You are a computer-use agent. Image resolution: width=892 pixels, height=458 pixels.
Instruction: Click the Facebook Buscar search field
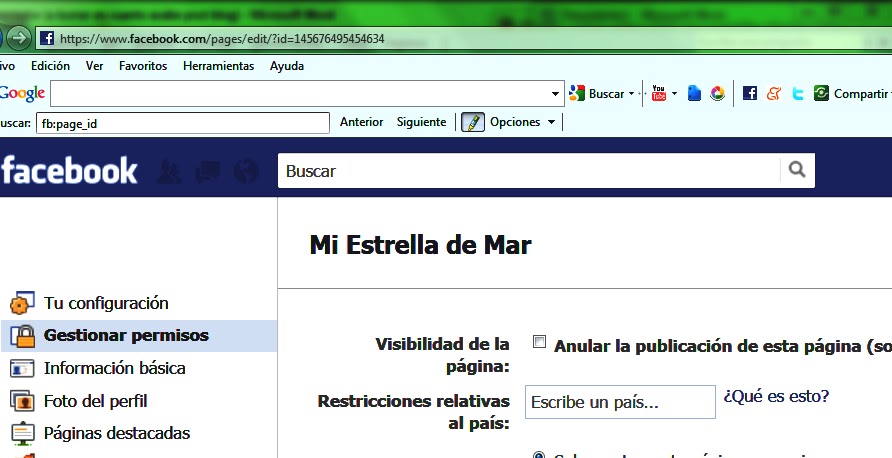(x=529, y=171)
